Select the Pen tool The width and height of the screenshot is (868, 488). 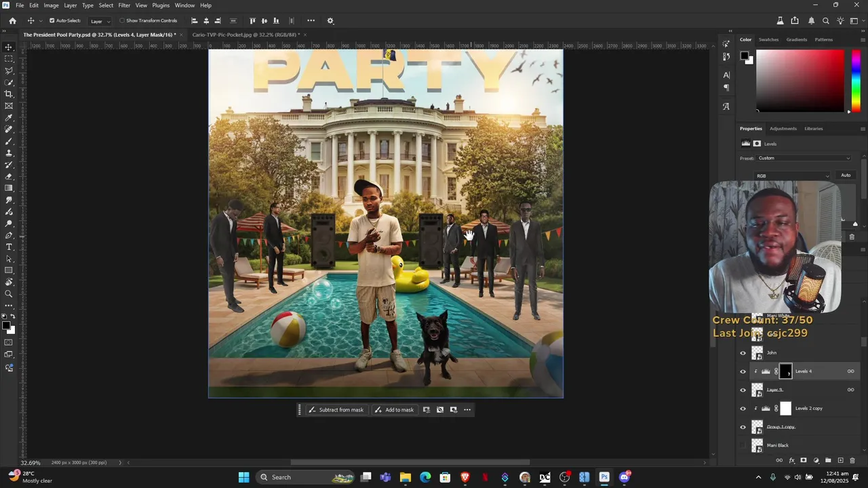[x=9, y=235]
